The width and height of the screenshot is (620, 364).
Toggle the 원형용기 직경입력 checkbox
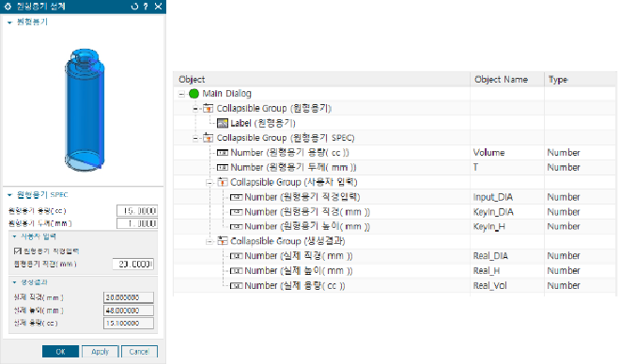[x=17, y=250]
